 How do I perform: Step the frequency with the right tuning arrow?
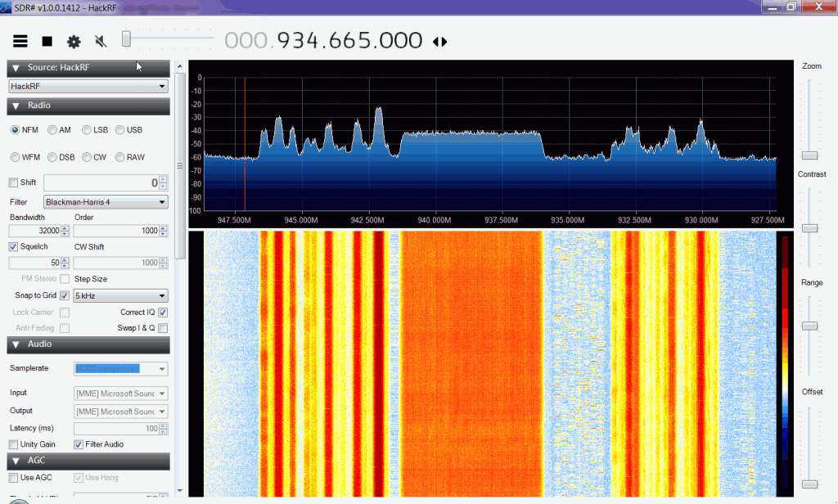(x=444, y=40)
